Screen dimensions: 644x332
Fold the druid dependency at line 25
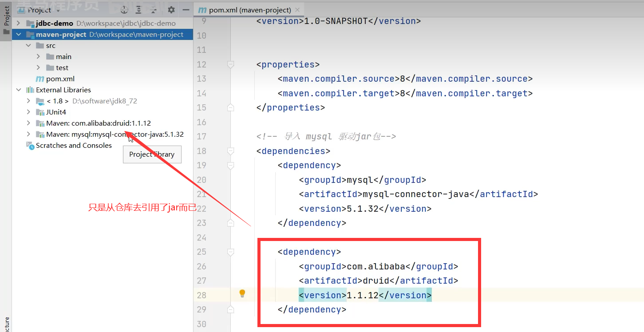[x=230, y=252]
